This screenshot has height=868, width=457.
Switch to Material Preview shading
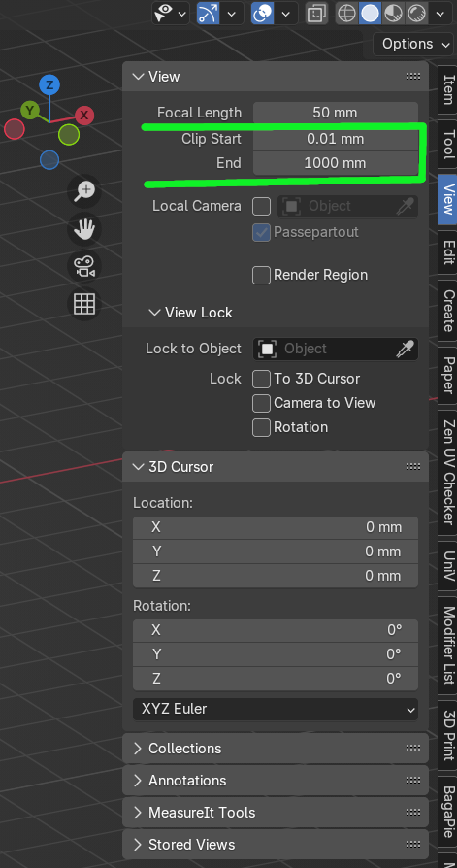click(x=393, y=14)
